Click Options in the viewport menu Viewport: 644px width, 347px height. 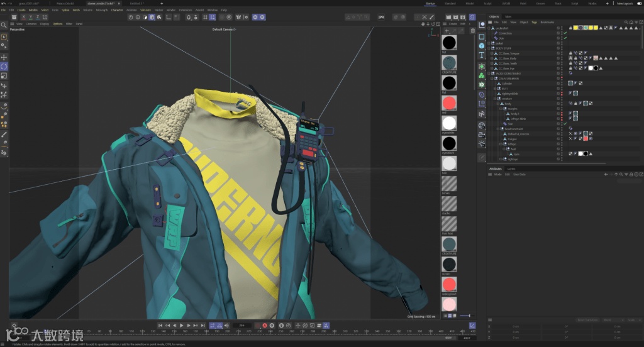click(57, 23)
